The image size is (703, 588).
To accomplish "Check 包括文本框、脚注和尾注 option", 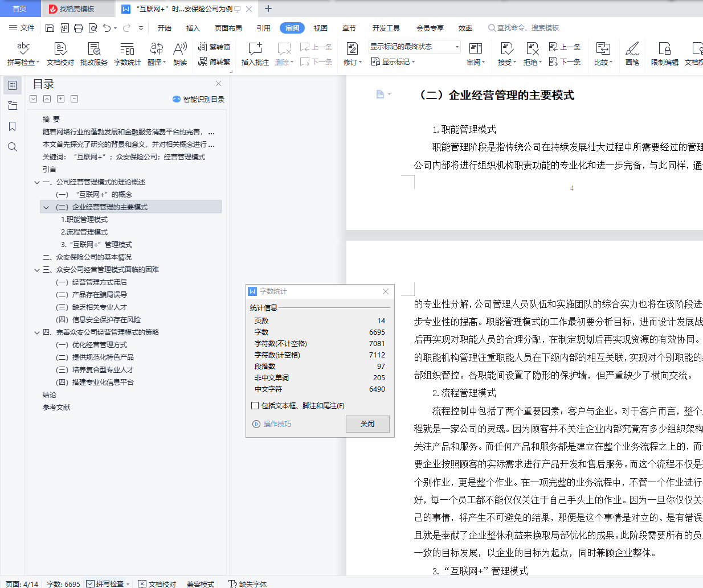I will [255, 406].
